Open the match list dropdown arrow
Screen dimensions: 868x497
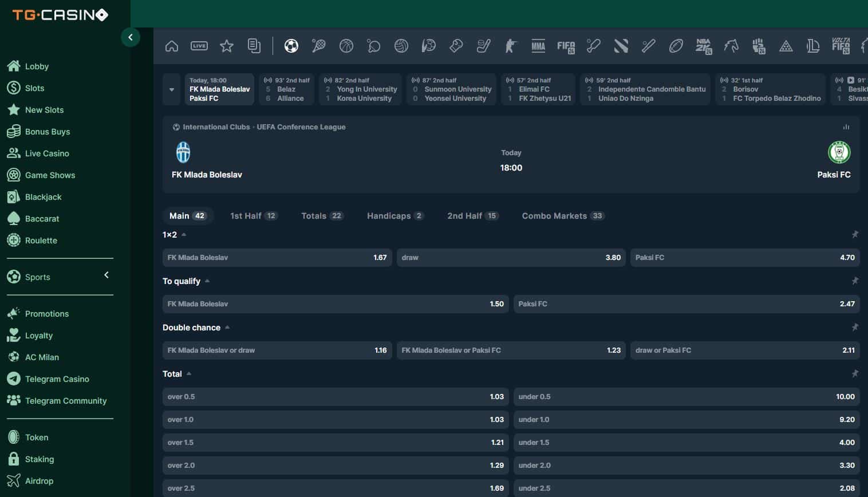click(172, 89)
